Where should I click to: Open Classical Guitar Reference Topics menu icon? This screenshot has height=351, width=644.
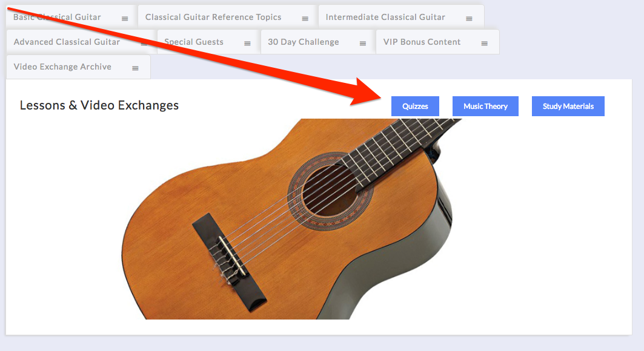point(305,18)
